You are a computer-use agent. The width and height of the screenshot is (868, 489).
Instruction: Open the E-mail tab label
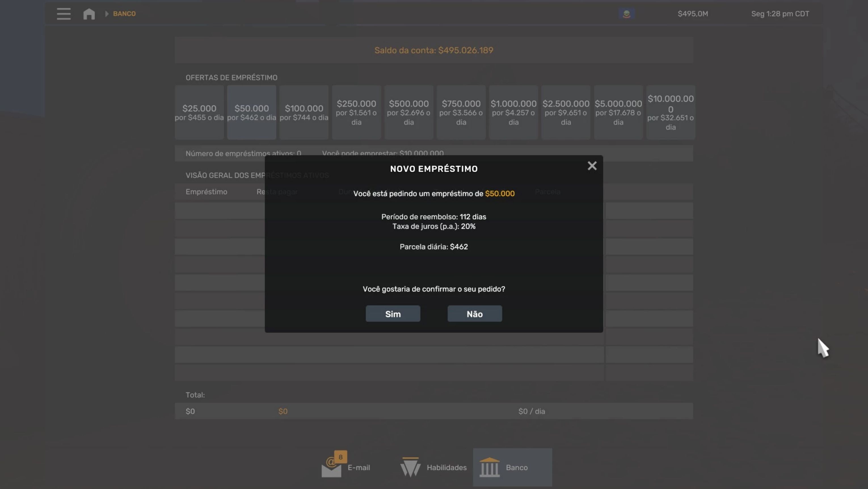tap(359, 467)
